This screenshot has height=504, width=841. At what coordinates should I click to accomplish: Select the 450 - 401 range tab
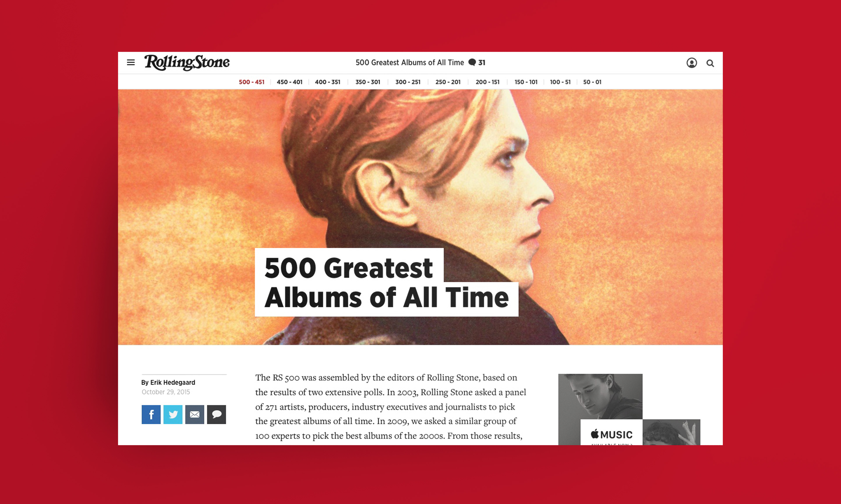coord(290,82)
